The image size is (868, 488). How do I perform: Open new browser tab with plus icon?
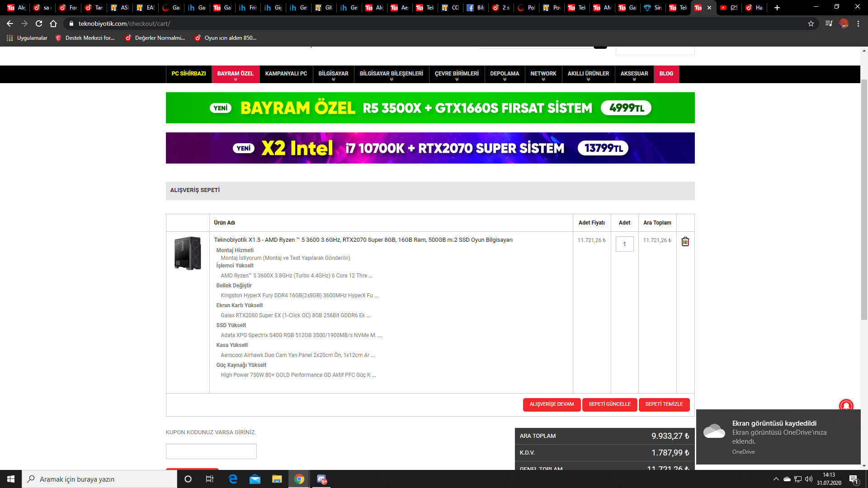pos(777,8)
